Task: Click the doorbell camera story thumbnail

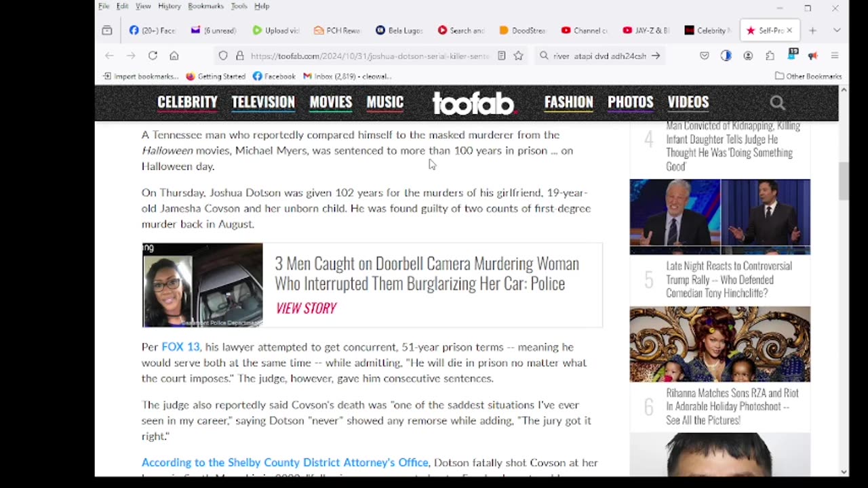Action: (202, 285)
